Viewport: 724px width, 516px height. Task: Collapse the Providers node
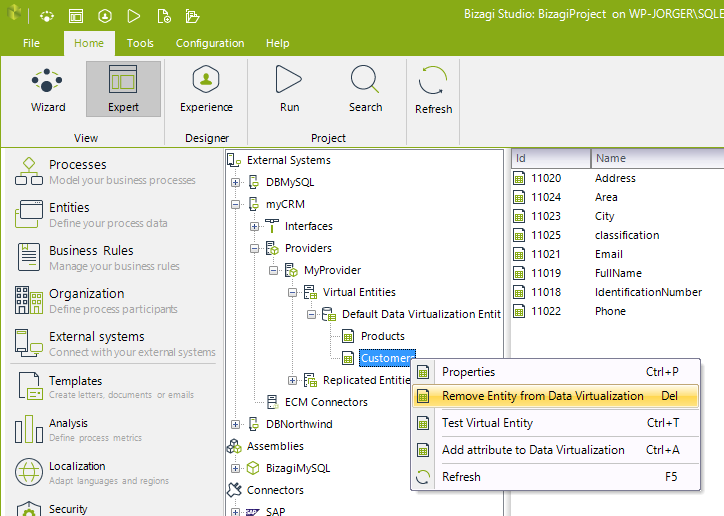point(254,248)
